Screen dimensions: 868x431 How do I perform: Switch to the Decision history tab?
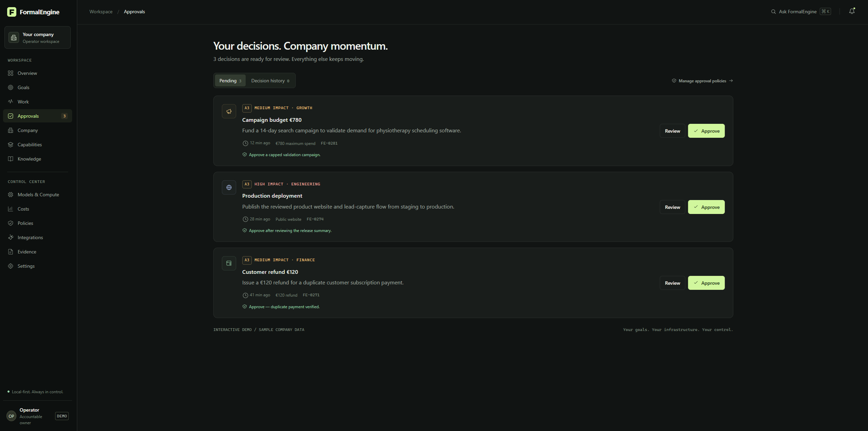point(270,81)
